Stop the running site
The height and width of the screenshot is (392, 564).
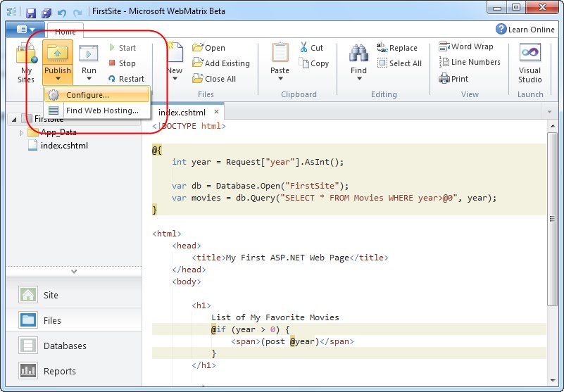tap(123, 63)
